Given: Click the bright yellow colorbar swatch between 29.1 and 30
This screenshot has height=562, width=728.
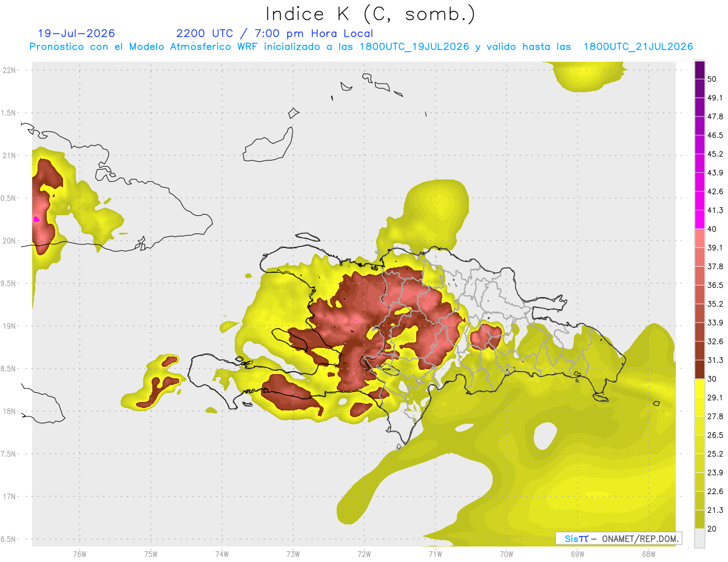Looking at the screenshot, I should point(699,389).
